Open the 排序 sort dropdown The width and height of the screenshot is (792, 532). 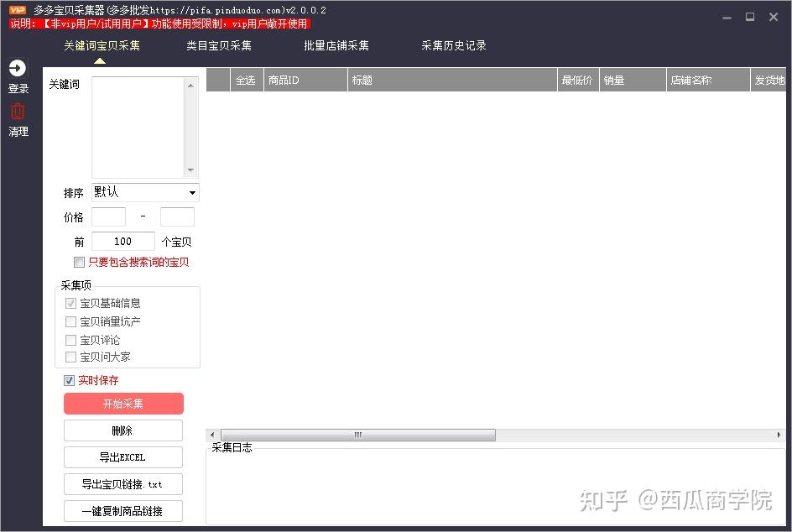tap(192, 192)
